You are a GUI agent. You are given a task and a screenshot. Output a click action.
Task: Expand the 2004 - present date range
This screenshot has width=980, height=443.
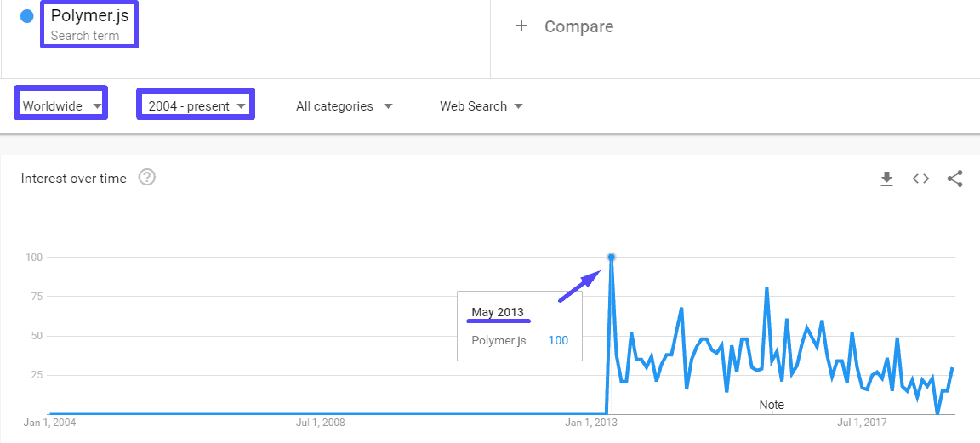tap(197, 106)
